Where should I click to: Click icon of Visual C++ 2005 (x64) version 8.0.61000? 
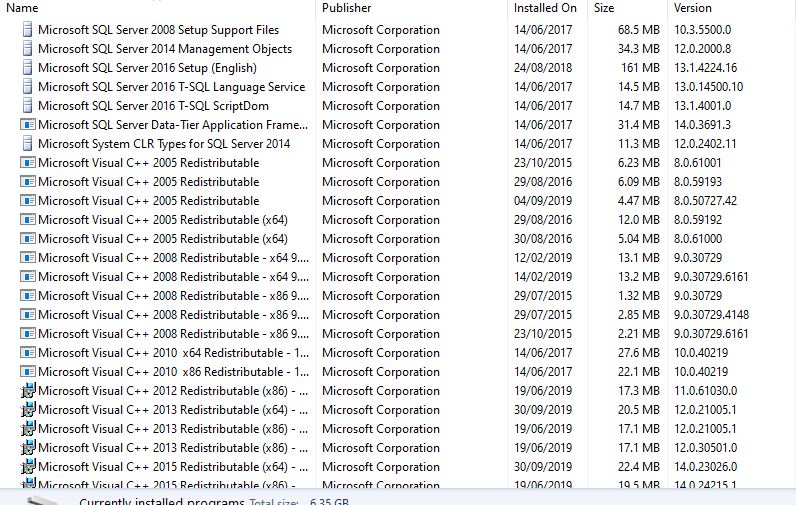28,239
